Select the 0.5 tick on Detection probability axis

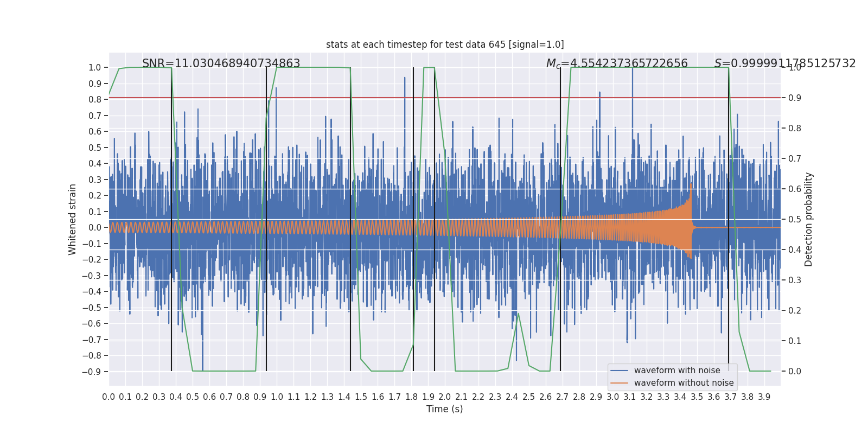click(795, 220)
